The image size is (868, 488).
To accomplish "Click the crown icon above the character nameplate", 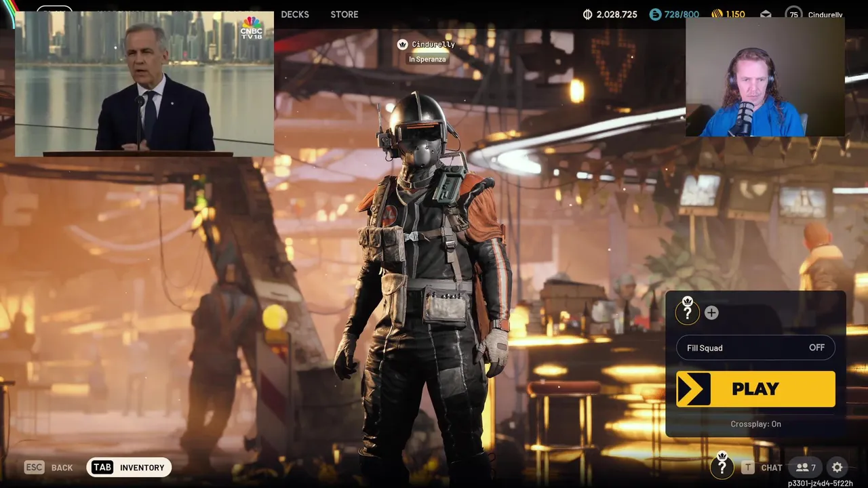I will [403, 44].
